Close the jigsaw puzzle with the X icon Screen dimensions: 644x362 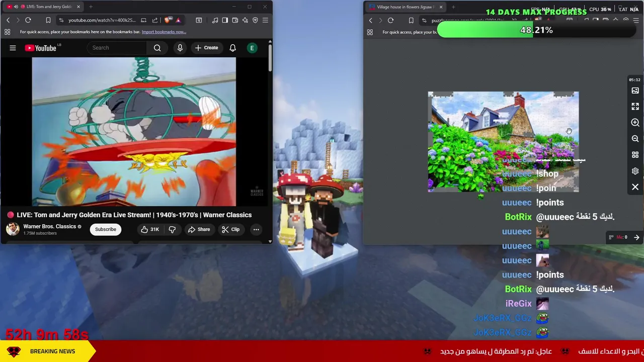[635, 187]
